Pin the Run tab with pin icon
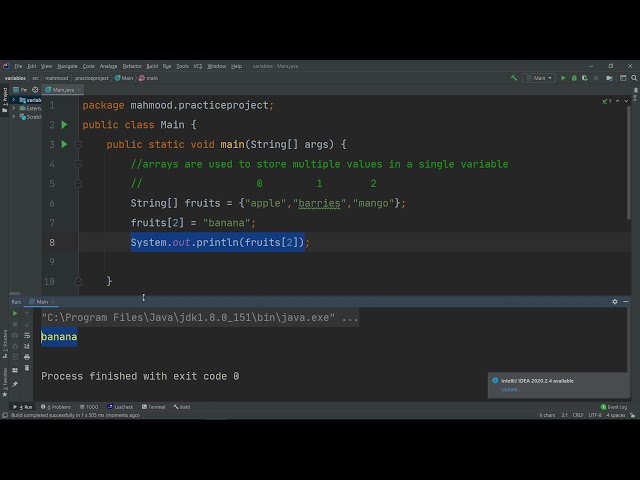 click(x=15, y=384)
